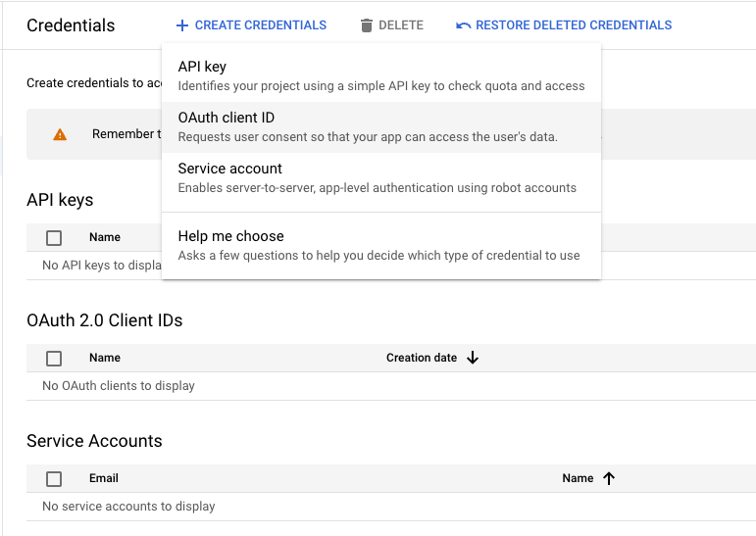Image resolution: width=756 pixels, height=536 pixels.
Task: Sort OAuth clients by Name column
Action: [105, 358]
